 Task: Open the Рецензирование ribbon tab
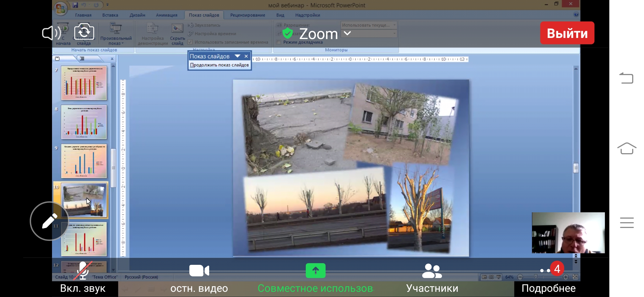pyautogui.click(x=247, y=15)
